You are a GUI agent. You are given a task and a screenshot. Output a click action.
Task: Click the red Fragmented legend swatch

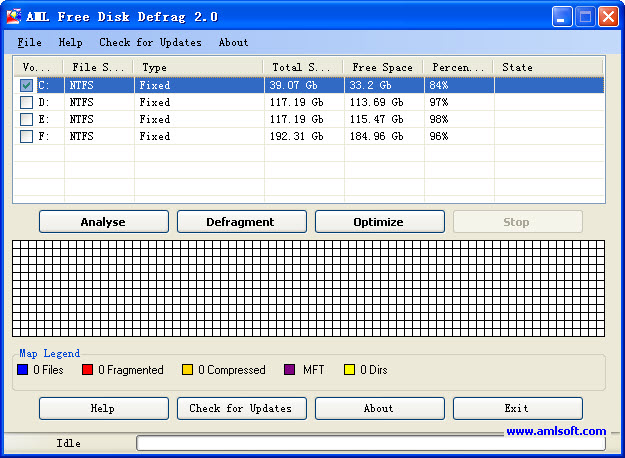coord(88,370)
